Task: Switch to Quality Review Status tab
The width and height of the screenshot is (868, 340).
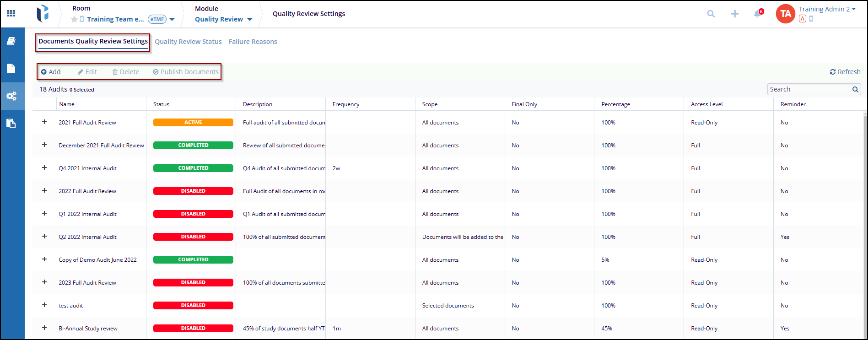Action: [188, 42]
